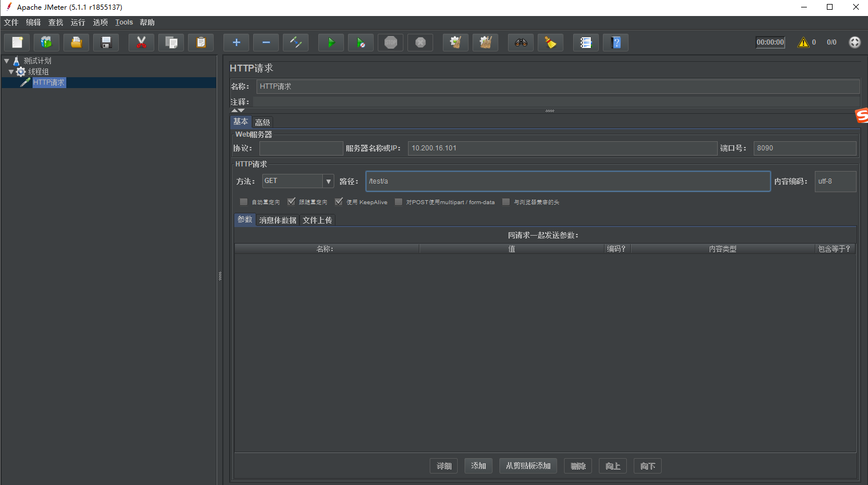Disable the 使用 KeepAlive checkbox
Viewport: 868px width, 485px height.
(x=339, y=202)
